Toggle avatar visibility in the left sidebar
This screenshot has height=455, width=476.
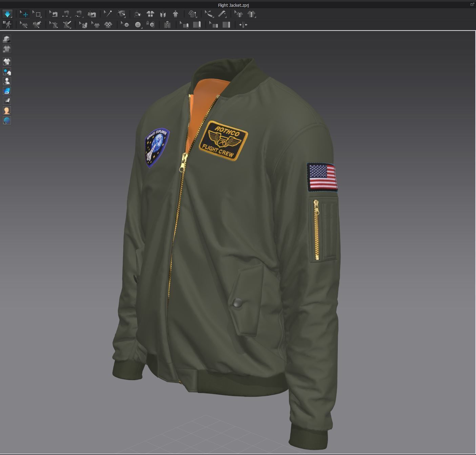click(7, 81)
